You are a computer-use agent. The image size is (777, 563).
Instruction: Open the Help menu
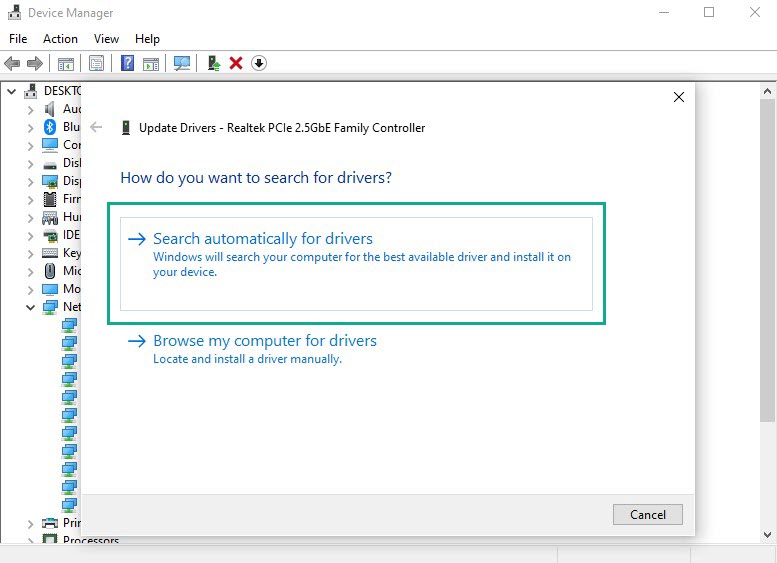coord(147,39)
